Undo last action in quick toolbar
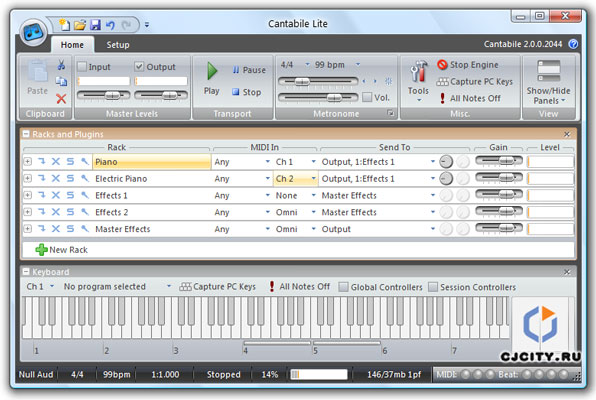The height and width of the screenshot is (400, 596). tap(111, 25)
